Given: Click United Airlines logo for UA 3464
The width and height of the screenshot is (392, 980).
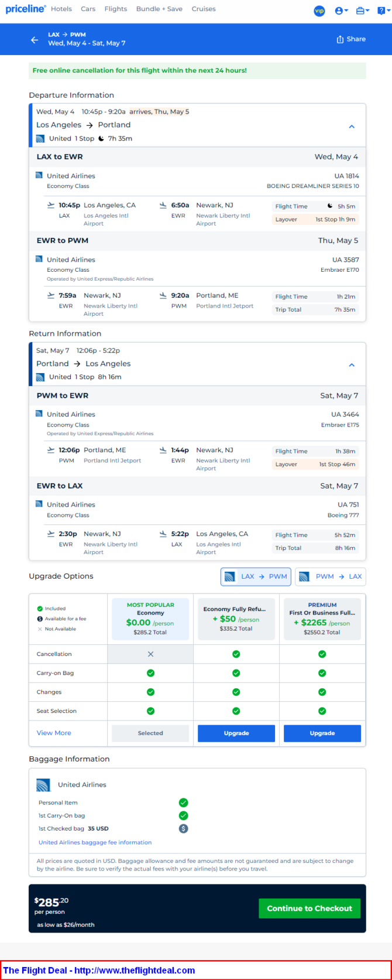Looking at the screenshot, I should [x=39, y=414].
